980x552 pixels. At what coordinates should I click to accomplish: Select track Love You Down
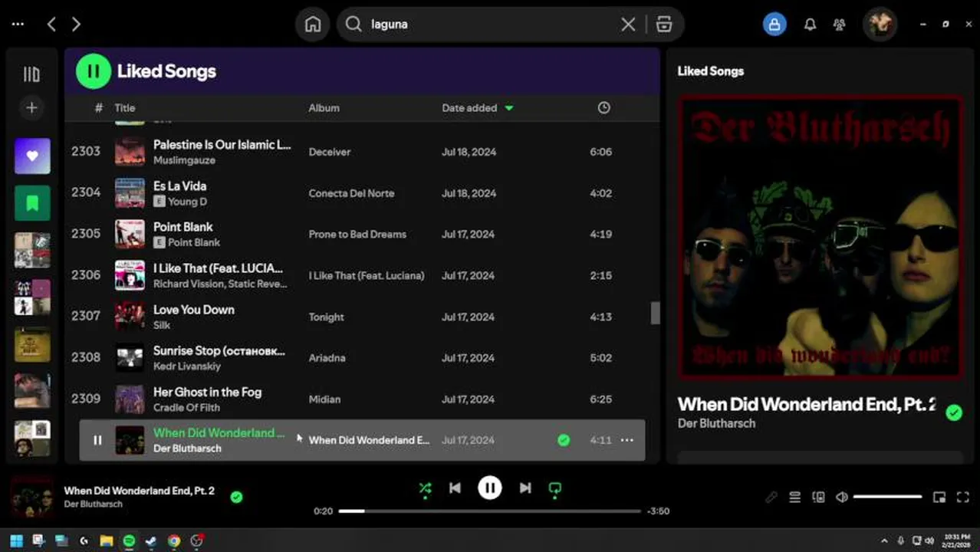tap(194, 310)
